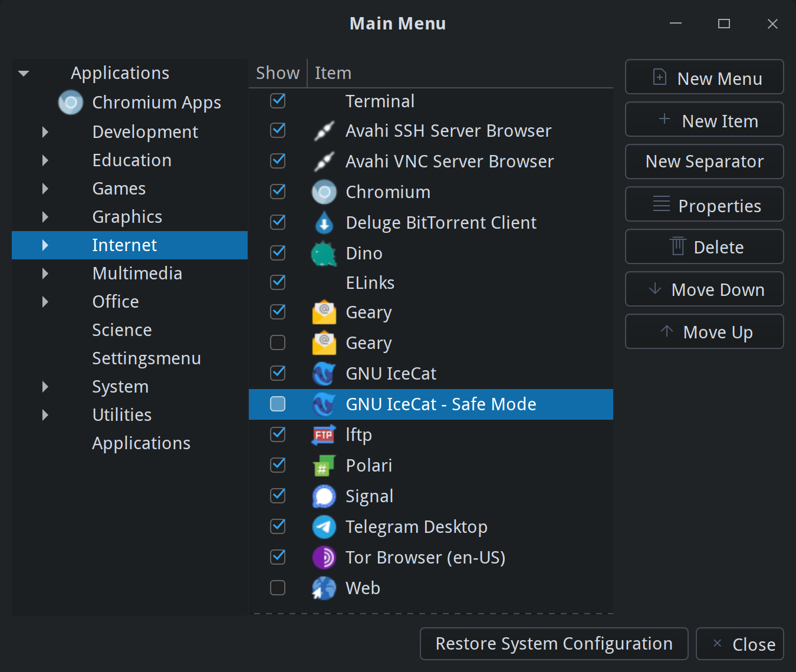Click the GNU IceCat - Safe Mode icon
The height and width of the screenshot is (672, 796).
[324, 404]
